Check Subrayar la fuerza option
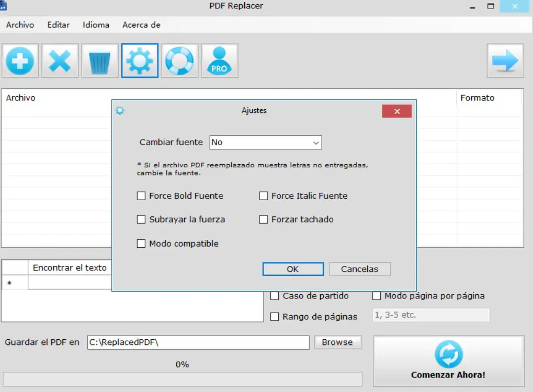The height and width of the screenshot is (392, 533). click(141, 220)
